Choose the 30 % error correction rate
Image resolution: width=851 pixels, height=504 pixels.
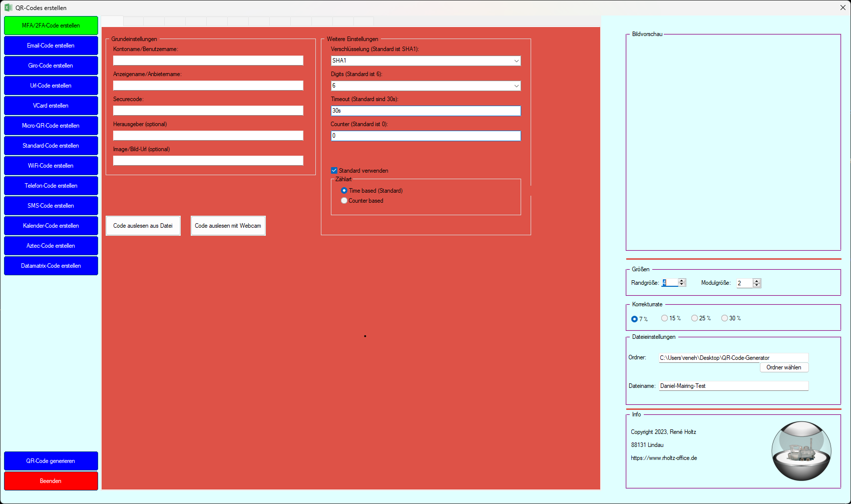click(725, 318)
